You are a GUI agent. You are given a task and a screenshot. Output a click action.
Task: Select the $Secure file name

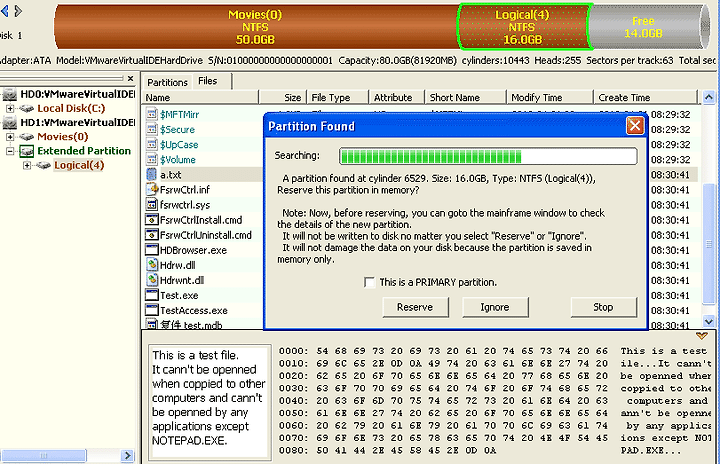point(177,130)
